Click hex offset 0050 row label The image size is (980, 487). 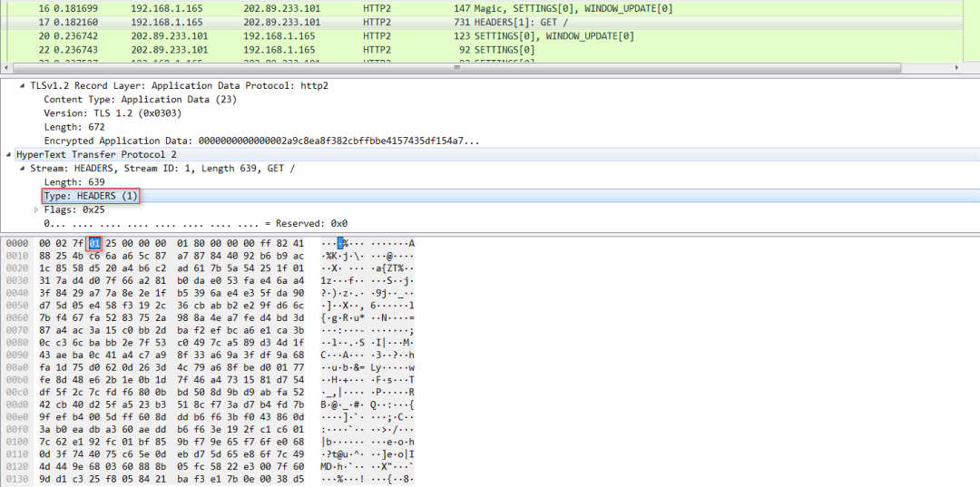tap(15, 306)
